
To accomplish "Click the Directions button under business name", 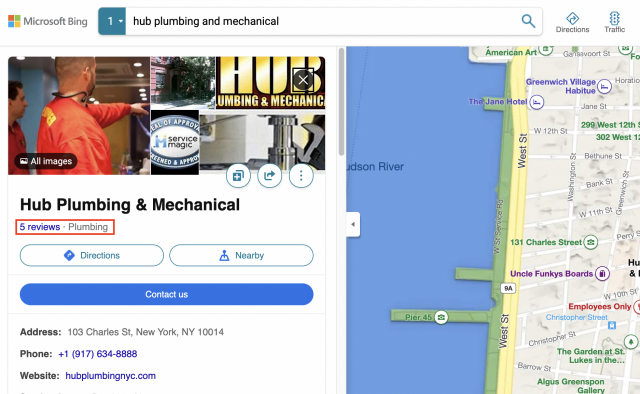I will click(92, 255).
